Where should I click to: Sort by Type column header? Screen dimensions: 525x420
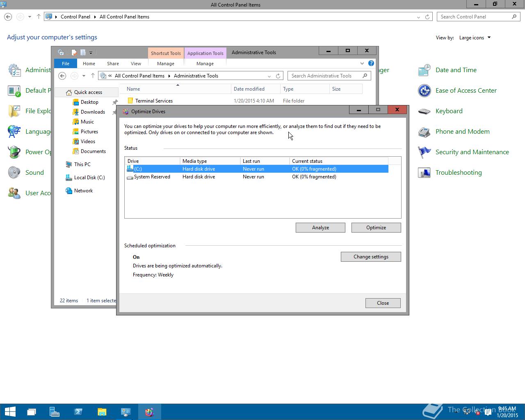coord(305,89)
